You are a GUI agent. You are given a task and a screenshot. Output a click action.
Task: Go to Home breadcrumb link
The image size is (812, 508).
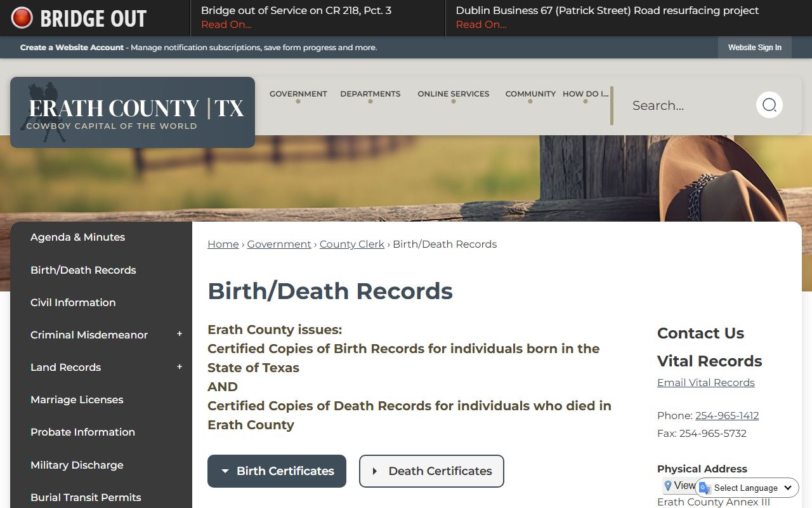[x=223, y=244]
